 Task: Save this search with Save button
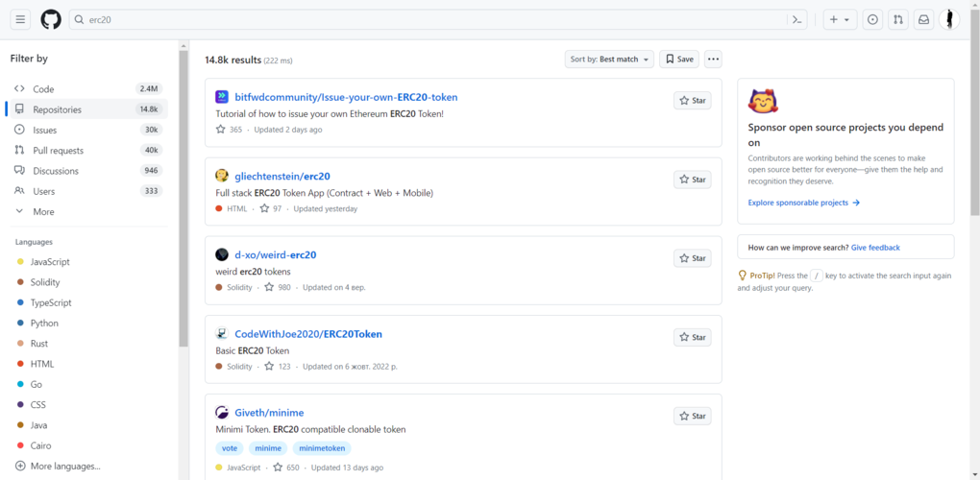pos(679,60)
